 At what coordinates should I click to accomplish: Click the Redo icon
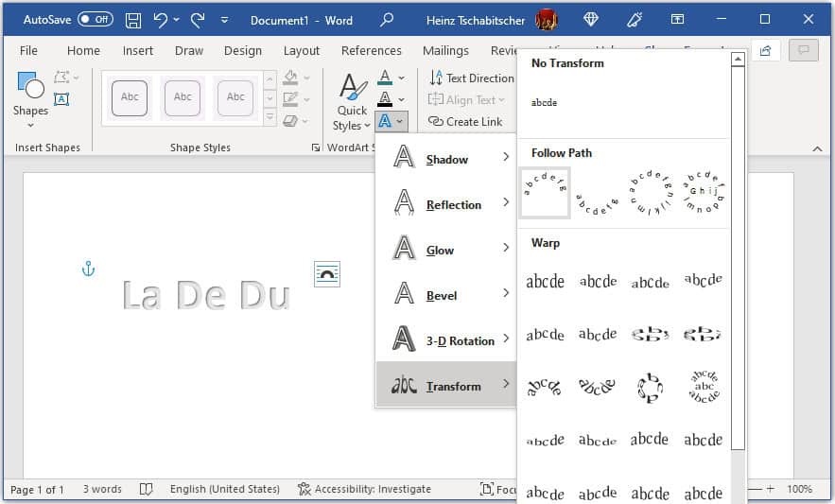pyautogui.click(x=198, y=20)
